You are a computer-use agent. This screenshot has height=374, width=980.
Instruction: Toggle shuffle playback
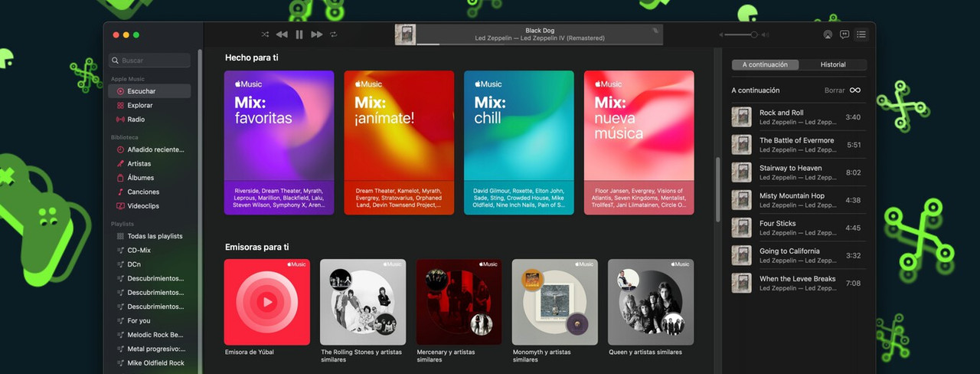(x=265, y=34)
